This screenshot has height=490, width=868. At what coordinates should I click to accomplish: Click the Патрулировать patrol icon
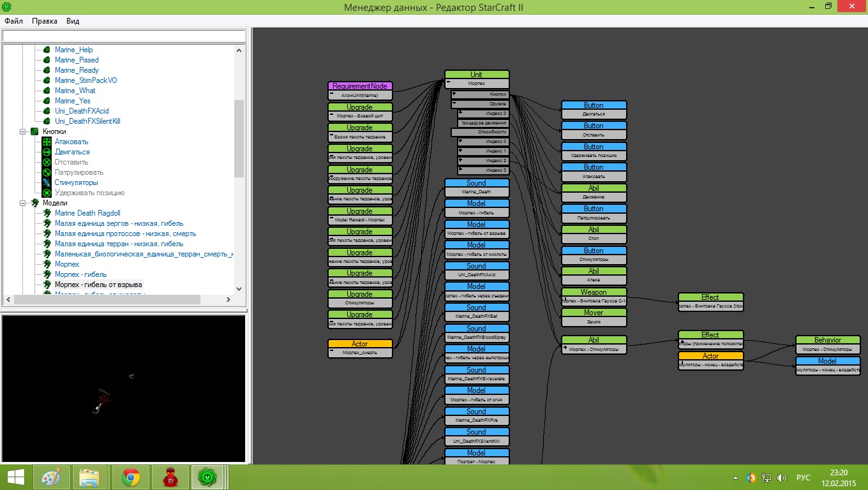click(47, 172)
